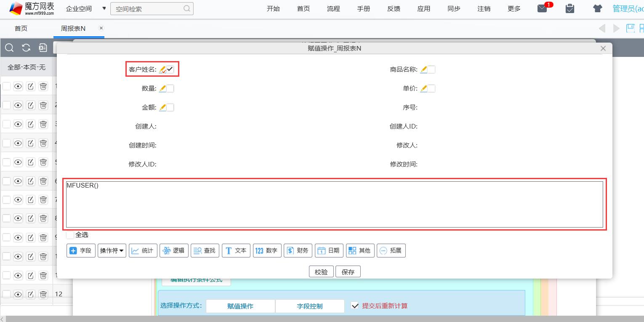Click the shirt theme icon in the top bar
Viewport: 644px width, 322px height.
pyautogui.click(x=597, y=8)
